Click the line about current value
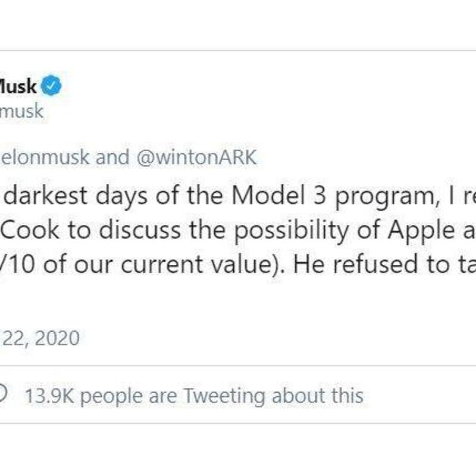 tap(238, 264)
